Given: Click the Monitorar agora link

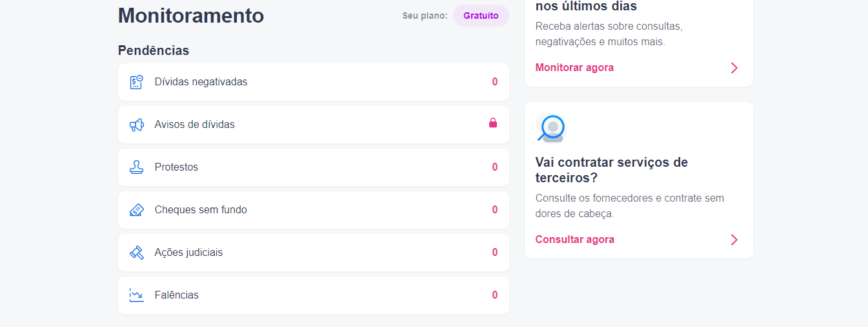Looking at the screenshot, I should coord(574,68).
